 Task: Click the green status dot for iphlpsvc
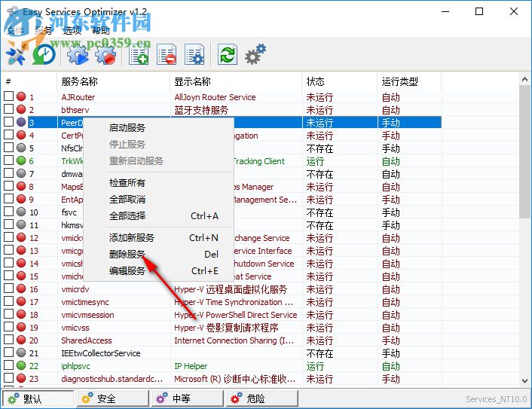[x=21, y=365]
